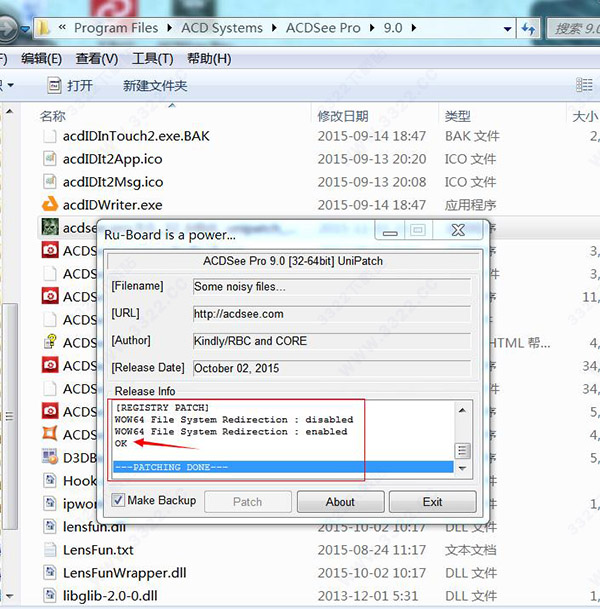600x609 pixels.
Task: Expand hidden breadcrumb chevron before Program Files
Action: click(x=62, y=27)
